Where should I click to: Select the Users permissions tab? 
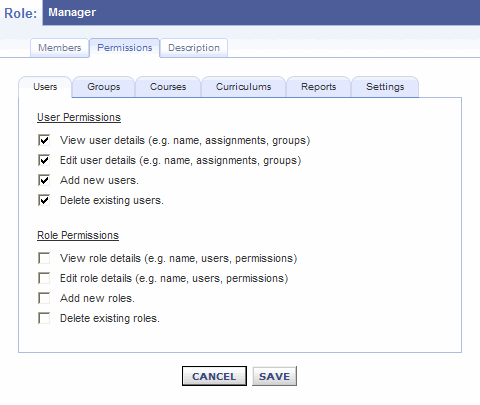45,87
